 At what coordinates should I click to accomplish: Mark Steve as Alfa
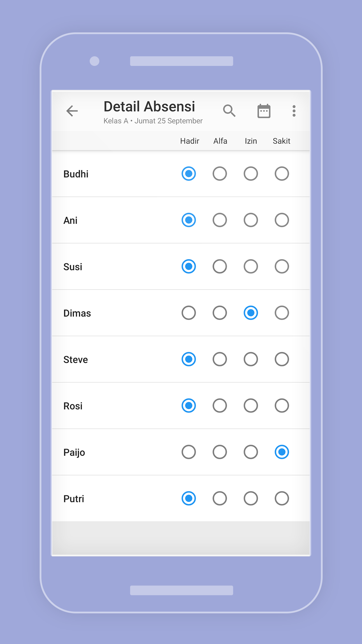tap(220, 359)
